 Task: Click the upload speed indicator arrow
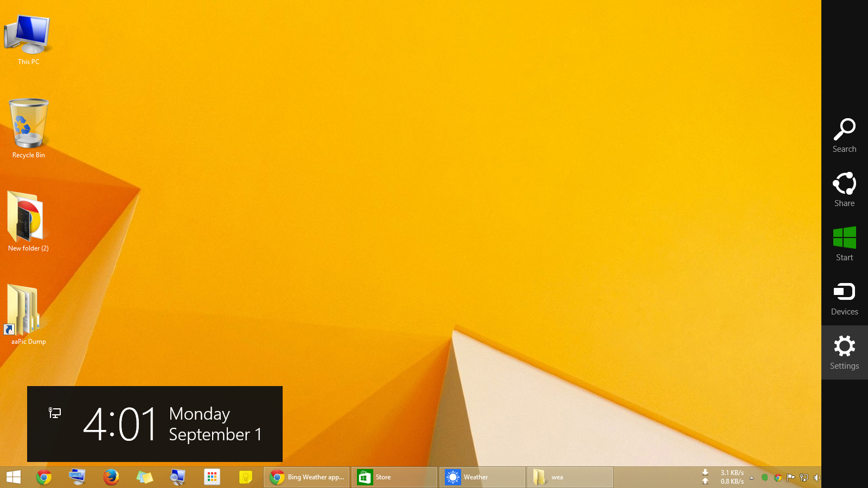705,481
